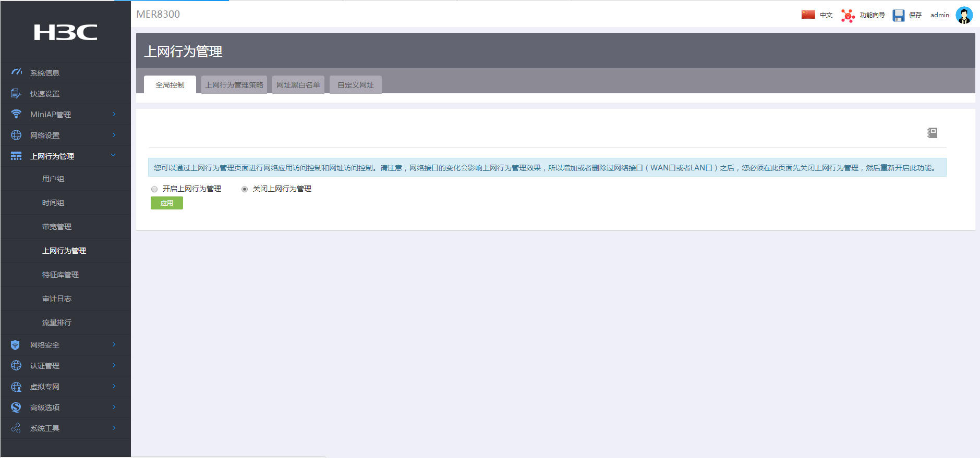Click the 系统信息 gauge icon
Image resolution: width=980 pixels, height=458 pixels.
pyautogui.click(x=16, y=72)
